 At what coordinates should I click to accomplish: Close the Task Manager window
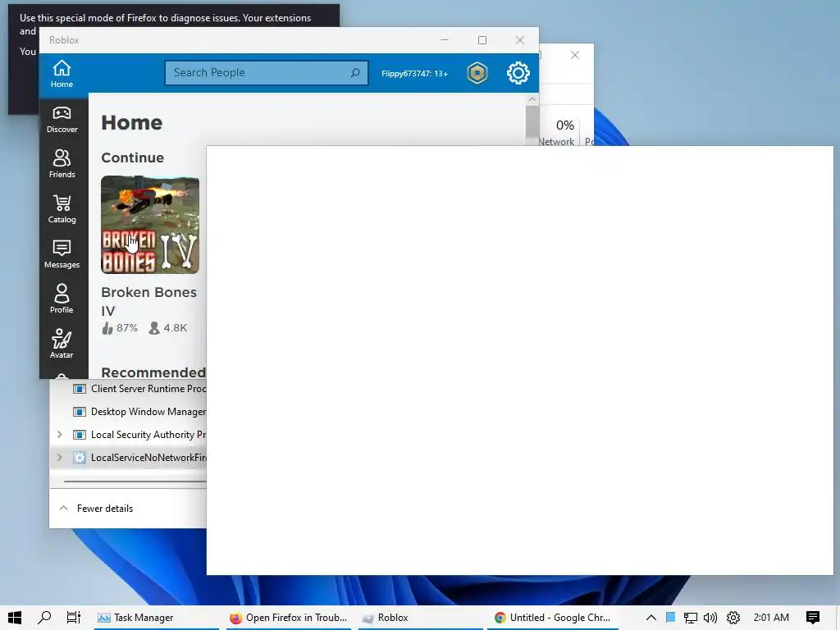pyautogui.click(x=575, y=55)
